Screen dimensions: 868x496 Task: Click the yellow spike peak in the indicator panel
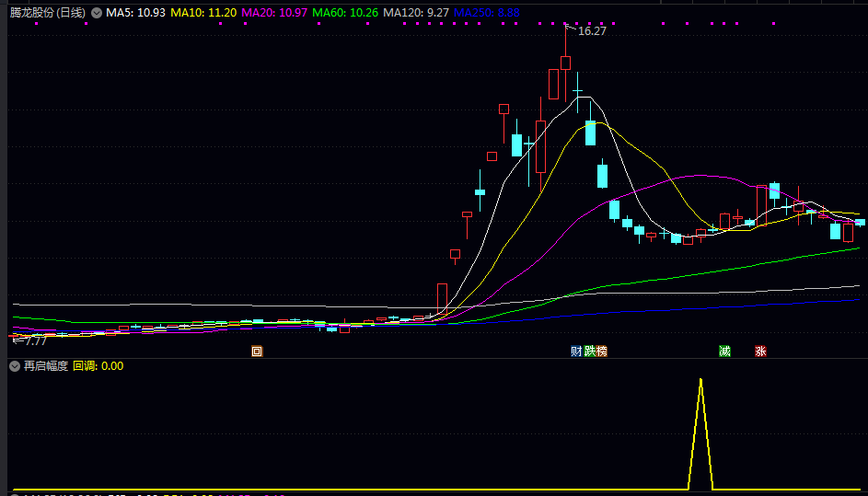pos(700,379)
